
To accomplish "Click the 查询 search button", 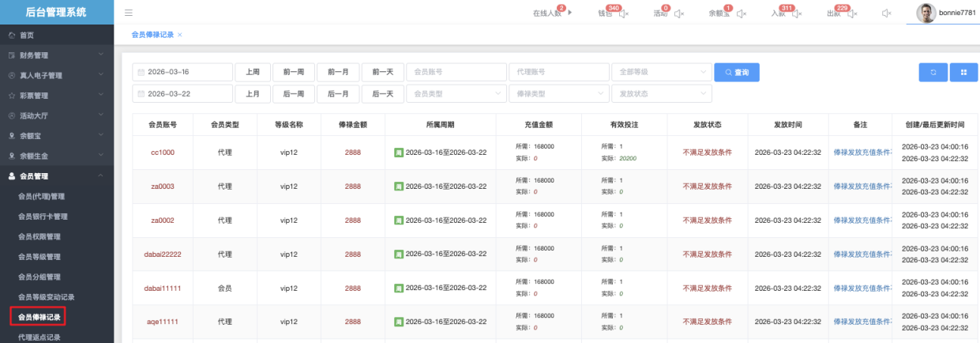I will point(736,72).
